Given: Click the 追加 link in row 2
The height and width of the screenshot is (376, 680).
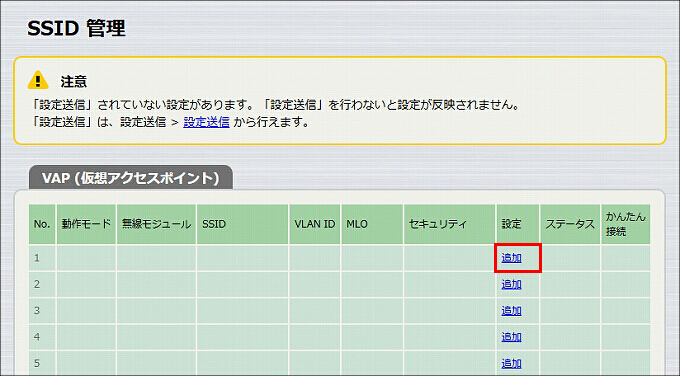Looking at the screenshot, I should 511,284.
